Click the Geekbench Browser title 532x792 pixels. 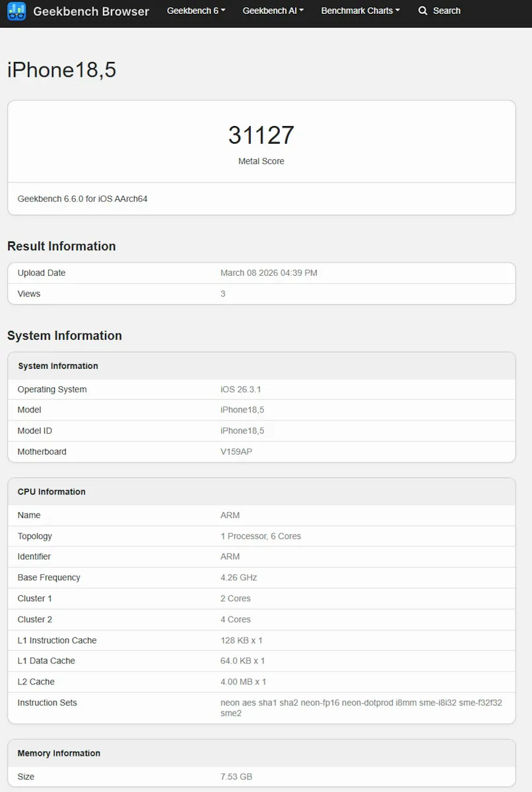[x=91, y=11]
